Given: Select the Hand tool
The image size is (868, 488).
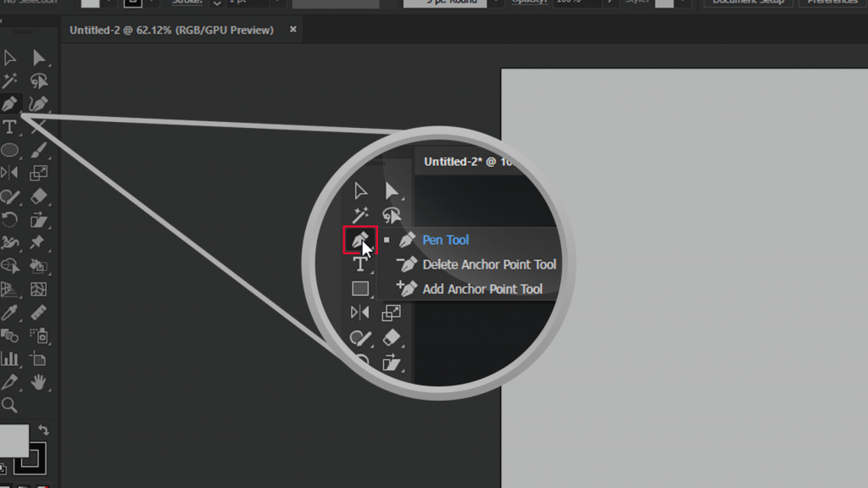Looking at the screenshot, I should [38, 382].
